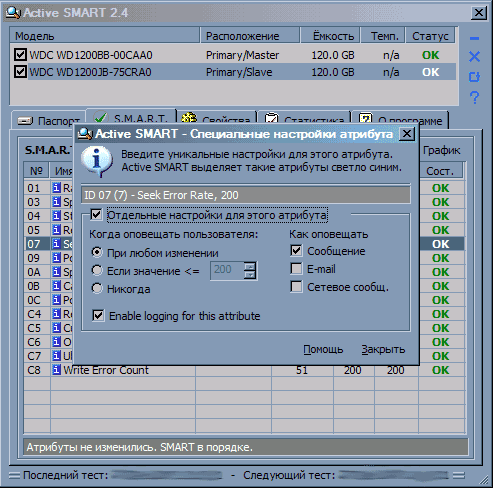
Task: Click the Модель column header
Action: click(x=105, y=36)
